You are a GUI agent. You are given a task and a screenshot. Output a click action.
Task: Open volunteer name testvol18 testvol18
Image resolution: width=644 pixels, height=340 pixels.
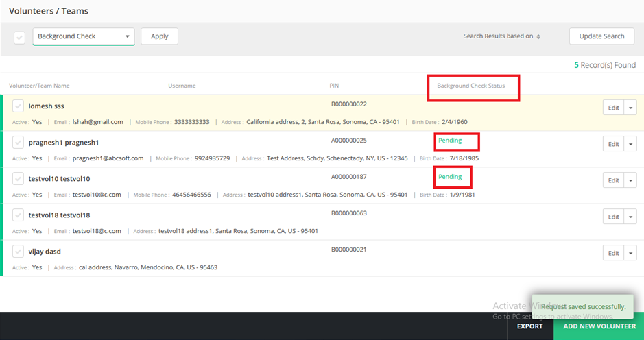point(59,215)
